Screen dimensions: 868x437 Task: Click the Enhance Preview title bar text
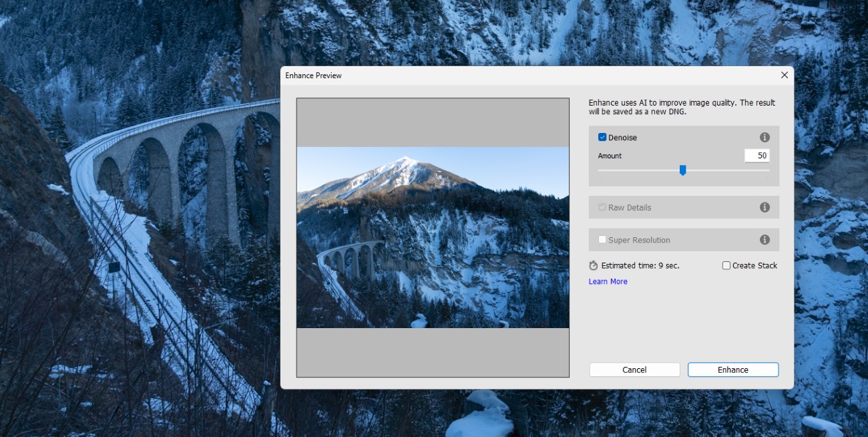point(313,76)
